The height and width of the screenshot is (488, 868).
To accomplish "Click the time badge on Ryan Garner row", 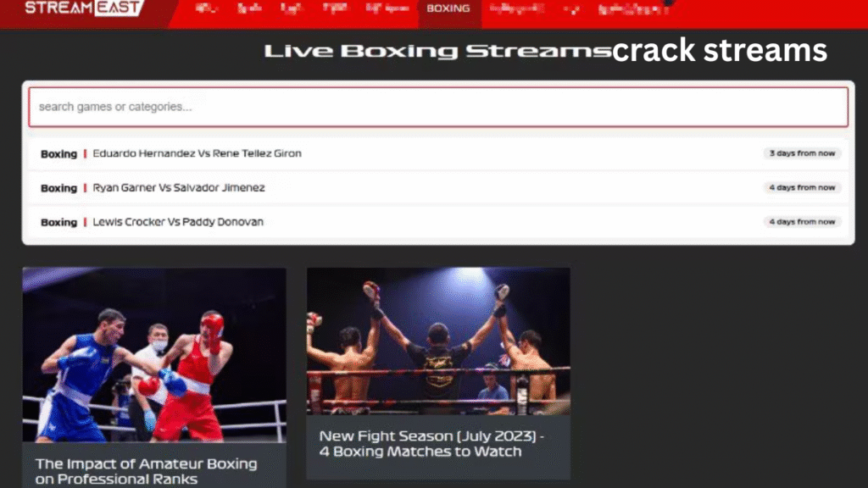I will (x=802, y=187).
